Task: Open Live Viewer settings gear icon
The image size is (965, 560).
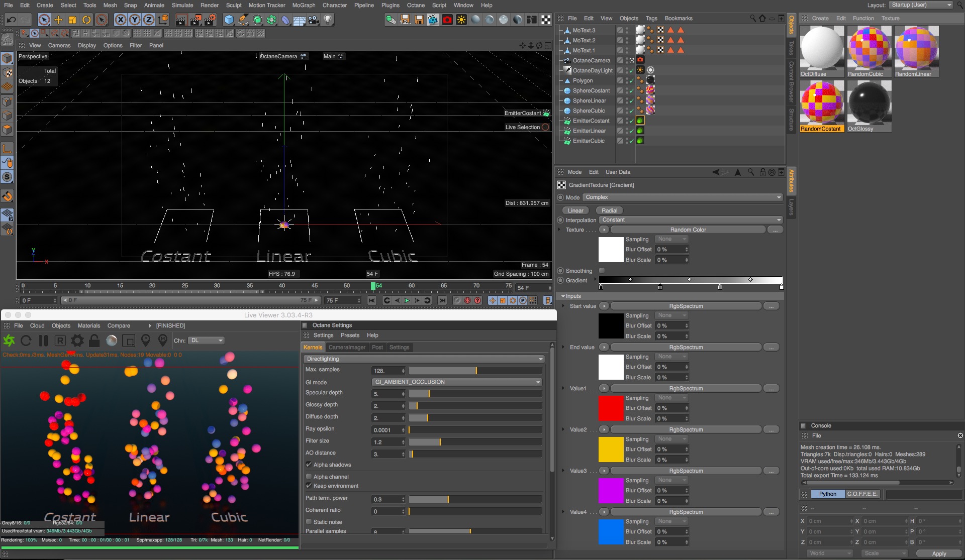Action: point(77,341)
